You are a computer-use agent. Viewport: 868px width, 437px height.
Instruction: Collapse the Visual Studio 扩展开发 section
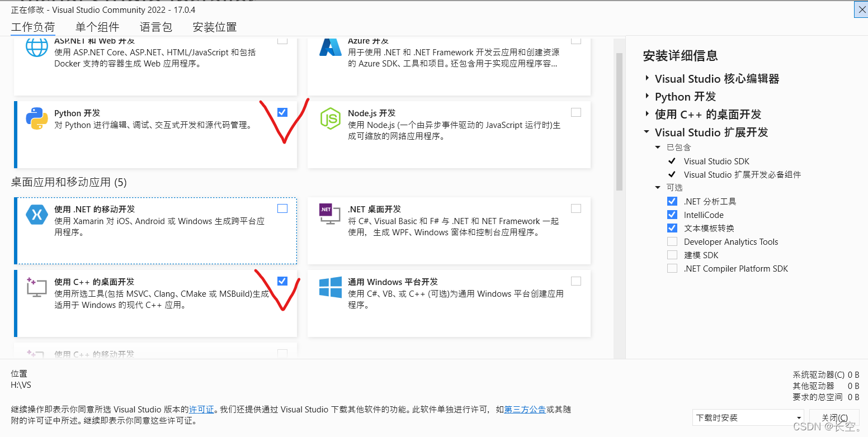point(646,132)
